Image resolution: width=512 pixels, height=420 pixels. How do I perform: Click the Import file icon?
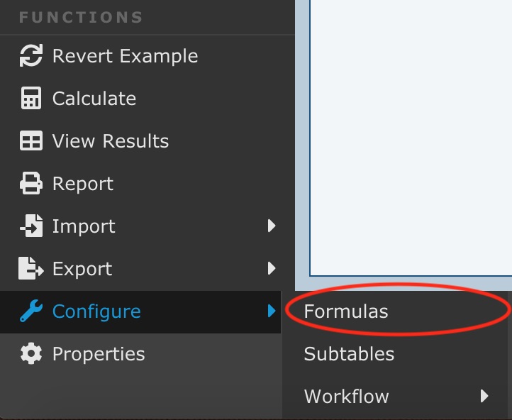coord(31,226)
